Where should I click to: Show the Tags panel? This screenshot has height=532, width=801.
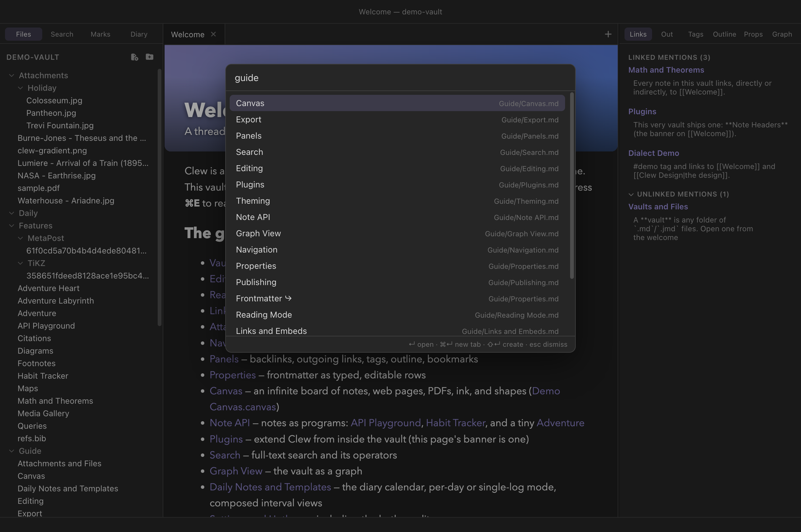[x=696, y=34]
